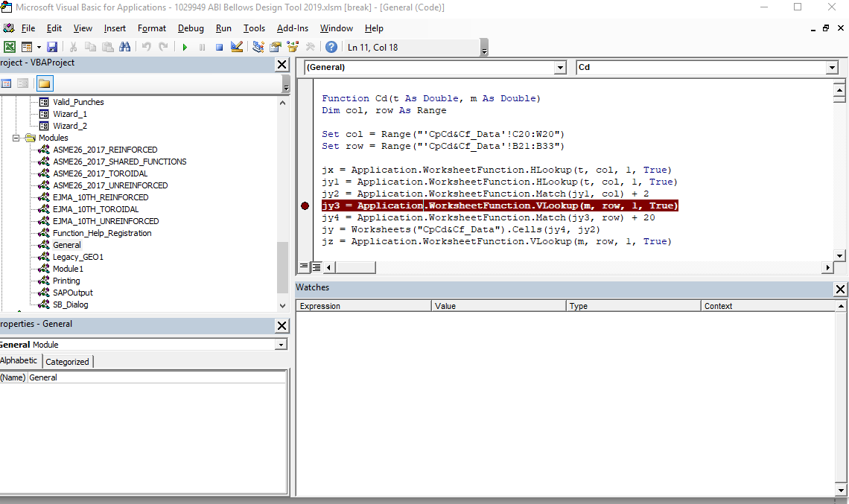Image resolution: width=849 pixels, height=504 pixels.
Task: Toggle the breakpoint on the highlighted line
Action: (x=305, y=205)
